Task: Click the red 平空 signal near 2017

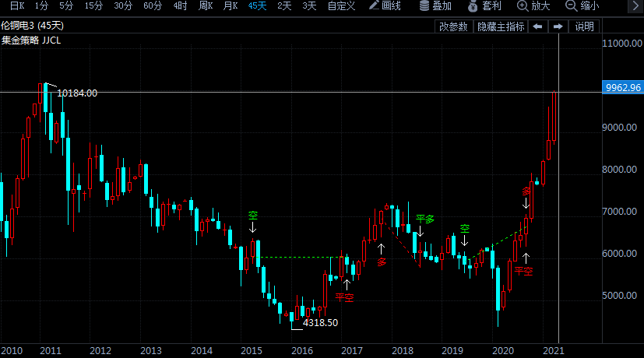Action: point(344,297)
